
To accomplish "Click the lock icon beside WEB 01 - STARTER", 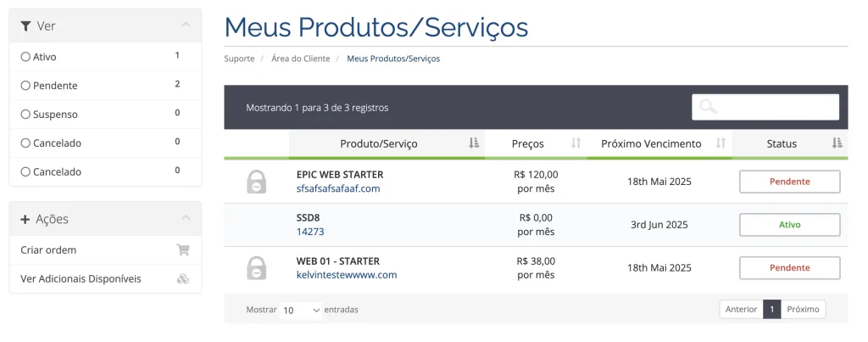I will [256, 267].
